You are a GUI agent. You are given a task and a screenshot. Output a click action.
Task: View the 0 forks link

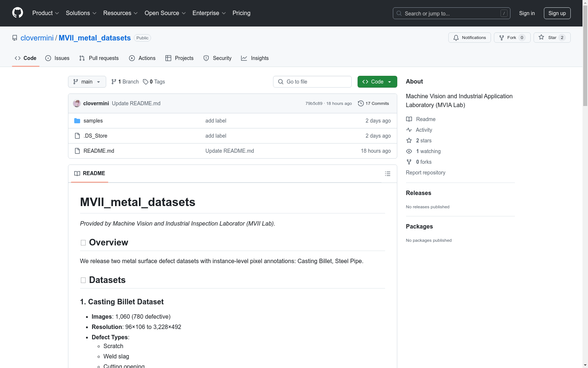click(424, 162)
